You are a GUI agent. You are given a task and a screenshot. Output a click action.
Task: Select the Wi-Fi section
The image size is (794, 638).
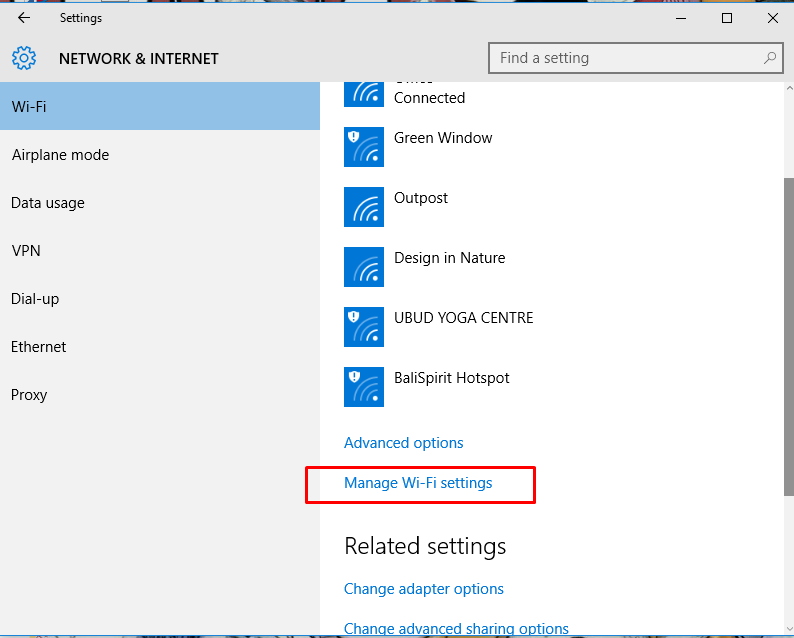point(160,106)
